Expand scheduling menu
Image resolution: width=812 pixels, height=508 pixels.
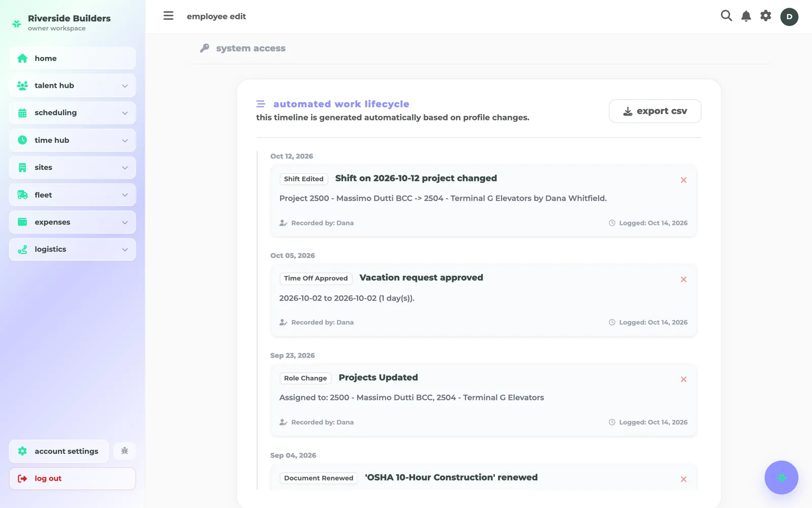point(72,113)
